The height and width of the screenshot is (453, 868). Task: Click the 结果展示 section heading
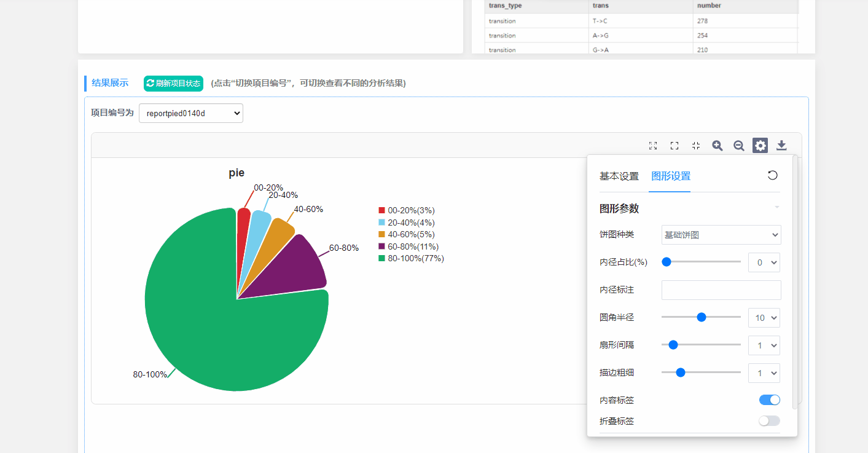pyautogui.click(x=110, y=83)
